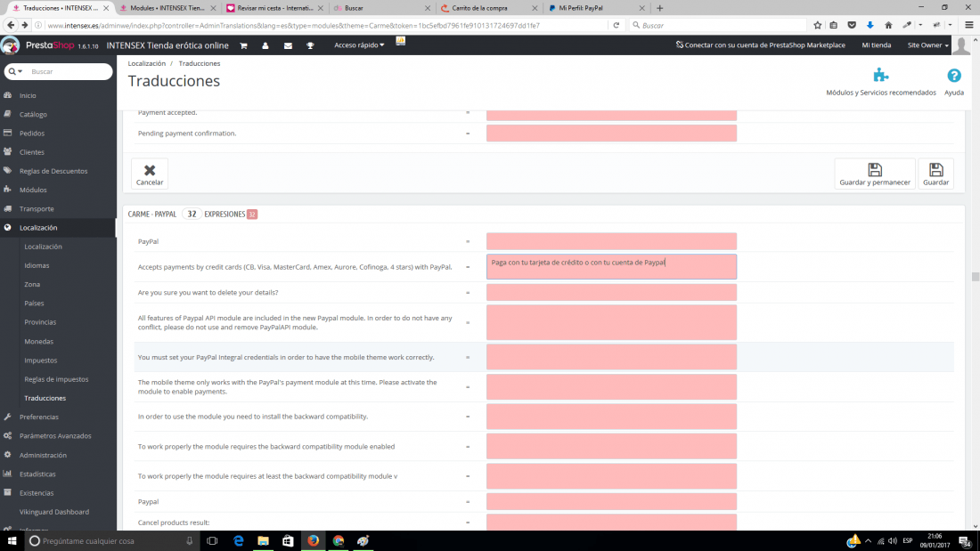Select Provincias submenu item
980x551 pixels.
coord(40,322)
